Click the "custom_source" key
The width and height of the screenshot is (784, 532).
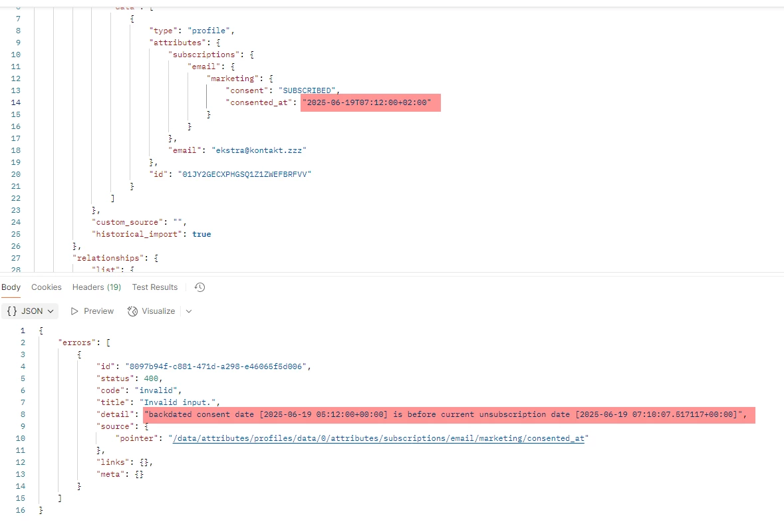(x=127, y=222)
